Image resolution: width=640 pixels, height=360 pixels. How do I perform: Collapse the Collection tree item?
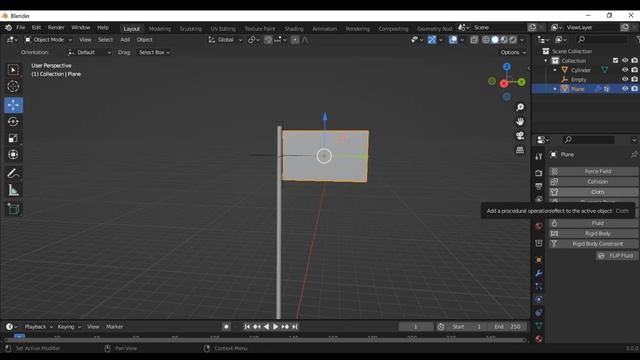(546, 61)
